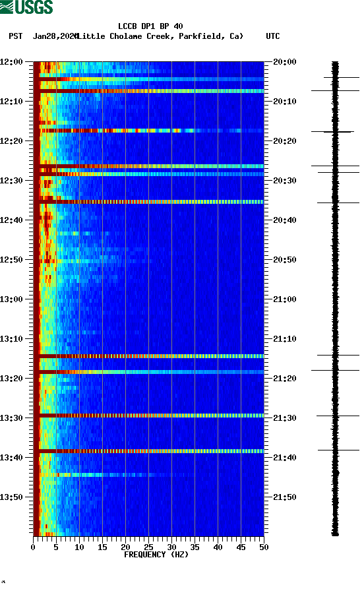Click the 12:00 PST time label

coord(11,61)
